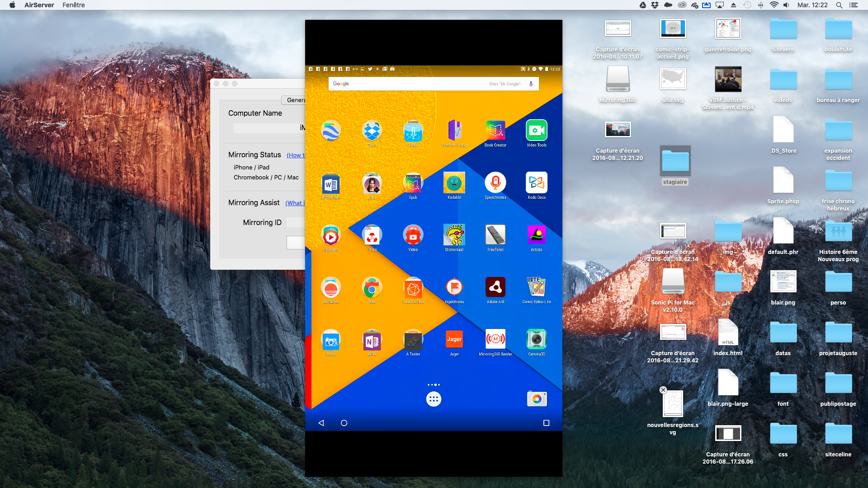
Task: Launch Speechnotes app
Action: [x=495, y=183]
